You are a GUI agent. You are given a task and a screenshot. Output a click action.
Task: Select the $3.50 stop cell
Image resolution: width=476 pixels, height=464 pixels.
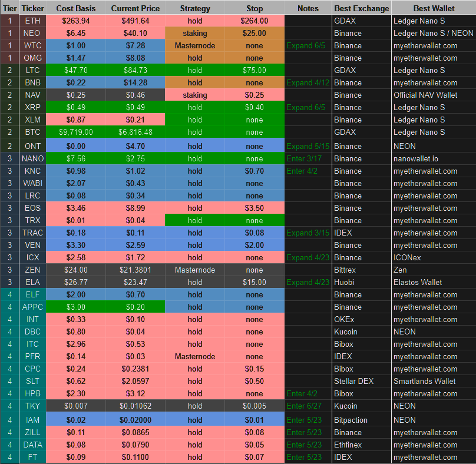tap(254, 208)
